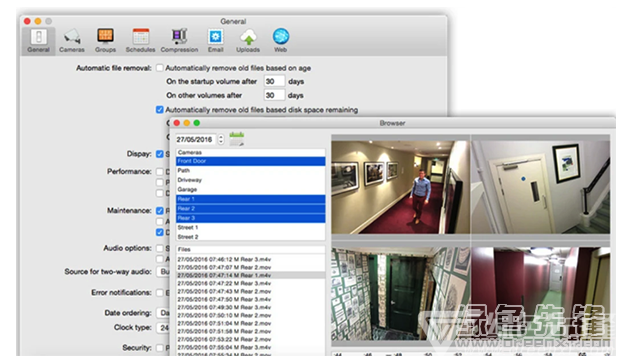Open the Web preferences pane
The height and width of the screenshot is (364, 625).
(281, 41)
